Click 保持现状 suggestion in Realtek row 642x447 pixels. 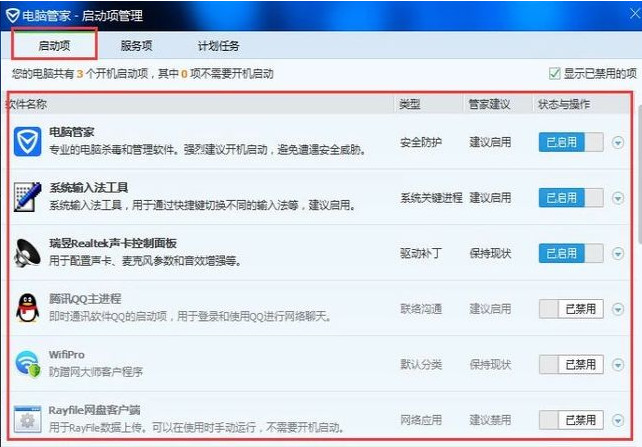coord(490,253)
